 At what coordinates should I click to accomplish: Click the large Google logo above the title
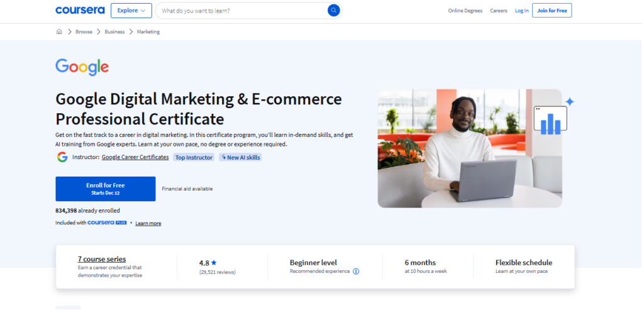point(82,67)
